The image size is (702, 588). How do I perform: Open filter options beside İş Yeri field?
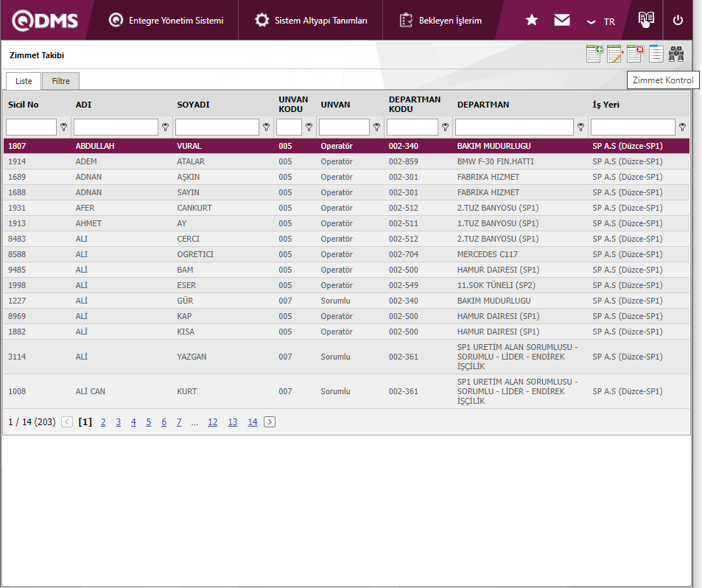click(x=682, y=127)
